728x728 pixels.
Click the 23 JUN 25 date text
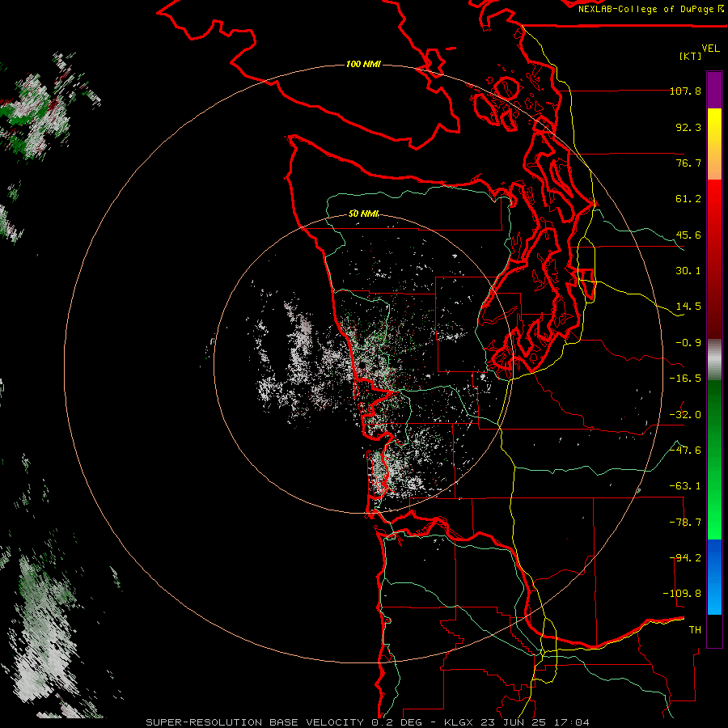(x=512, y=722)
